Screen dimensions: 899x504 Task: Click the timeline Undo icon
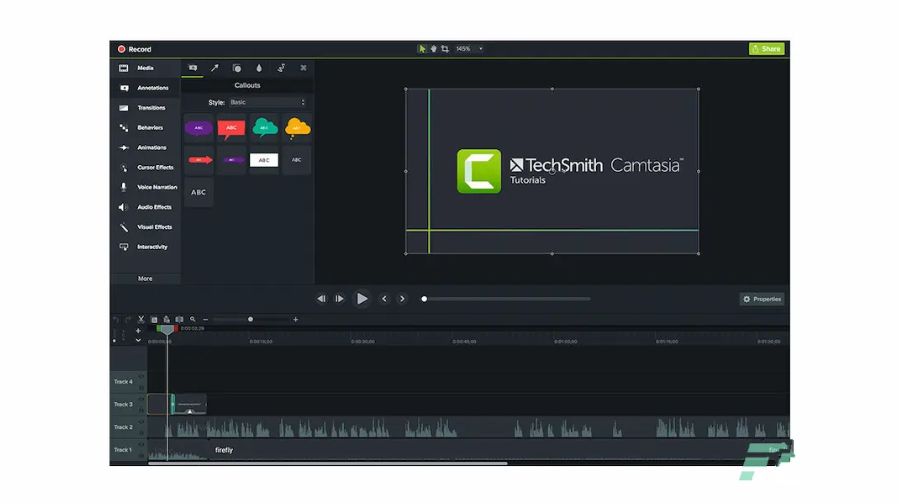click(116, 319)
